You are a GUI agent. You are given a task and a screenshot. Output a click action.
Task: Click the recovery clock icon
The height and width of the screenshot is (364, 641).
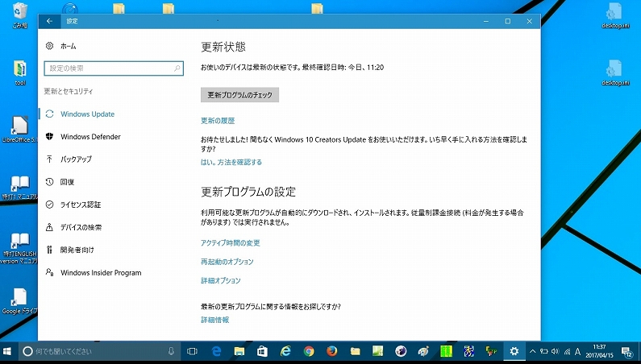(x=49, y=182)
